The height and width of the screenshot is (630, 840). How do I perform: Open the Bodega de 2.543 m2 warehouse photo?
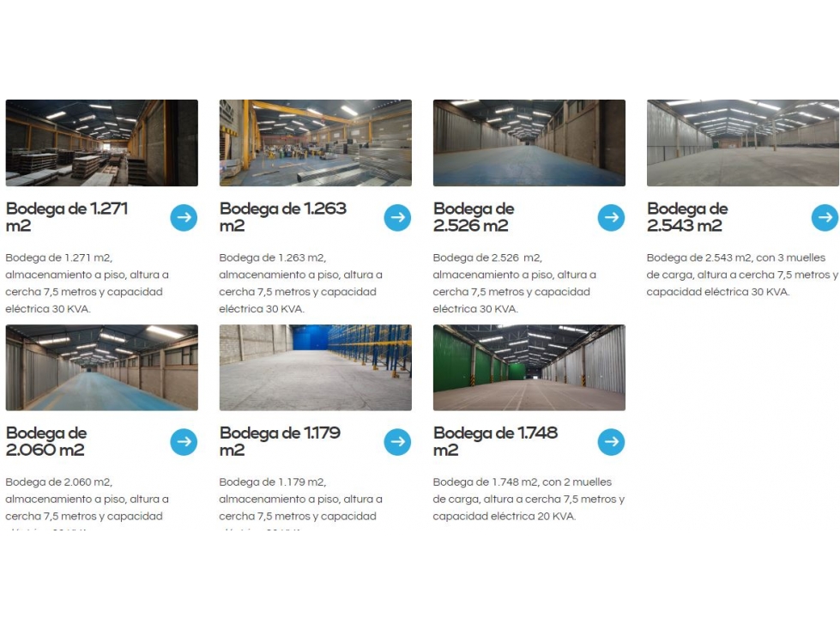coord(743,143)
